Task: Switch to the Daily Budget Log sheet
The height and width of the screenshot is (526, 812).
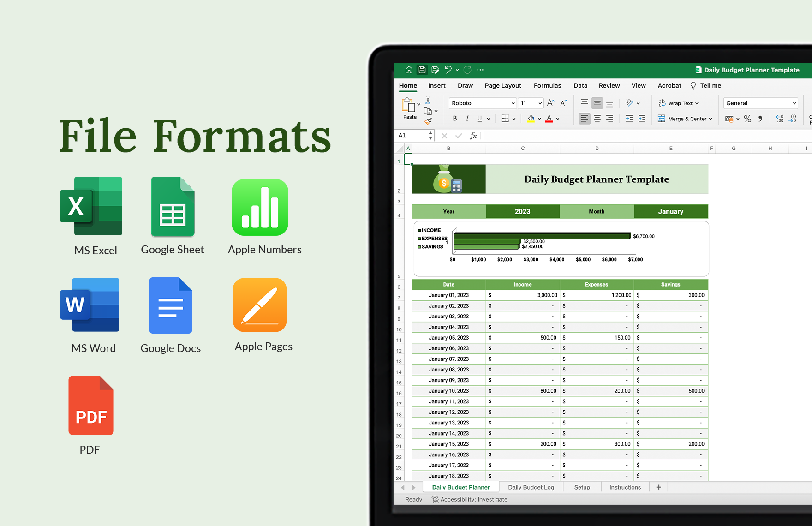Action: (x=531, y=487)
